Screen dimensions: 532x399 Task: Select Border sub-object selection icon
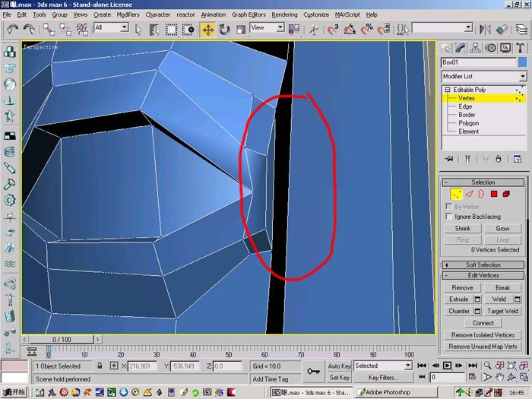click(481, 194)
